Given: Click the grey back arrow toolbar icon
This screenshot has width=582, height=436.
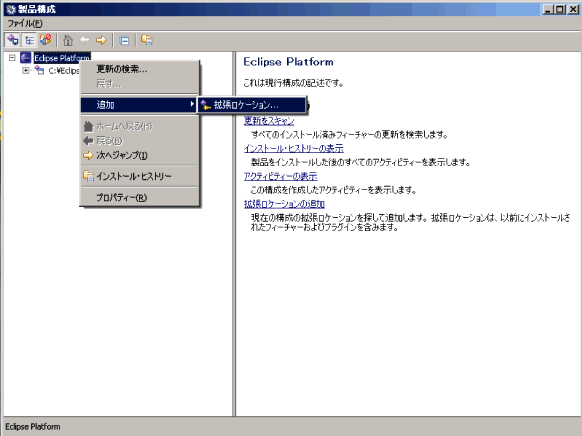Looking at the screenshot, I should [x=85, y=40].
